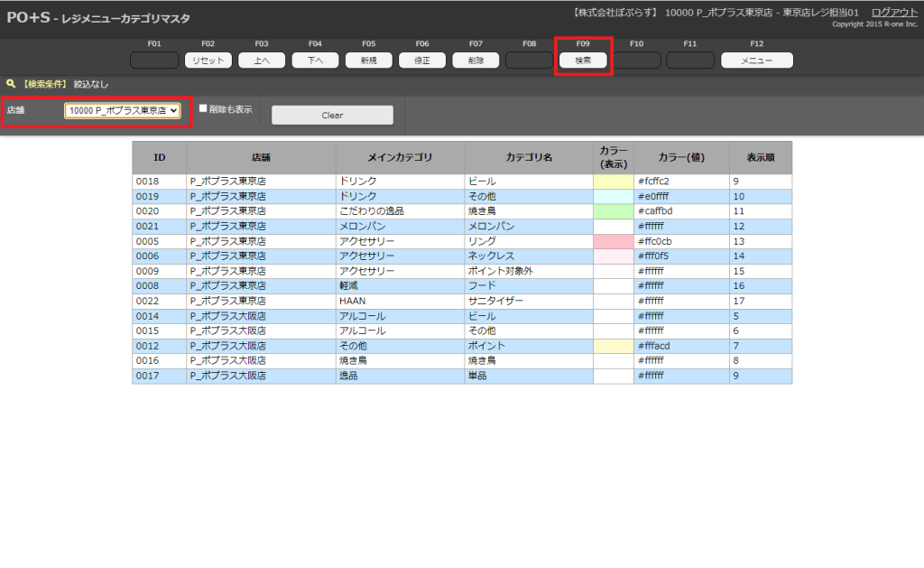
Task: Click the 修正 (Edit) F06 button
Action: pos(422,61)
